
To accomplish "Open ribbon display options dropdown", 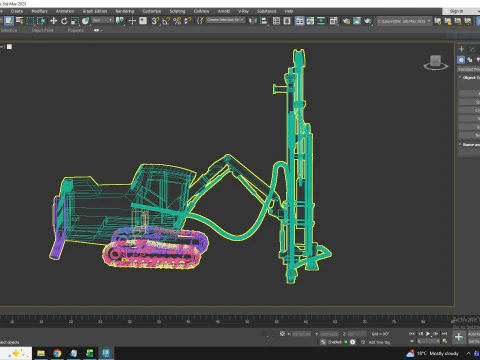I will click(x=97, y=30).
